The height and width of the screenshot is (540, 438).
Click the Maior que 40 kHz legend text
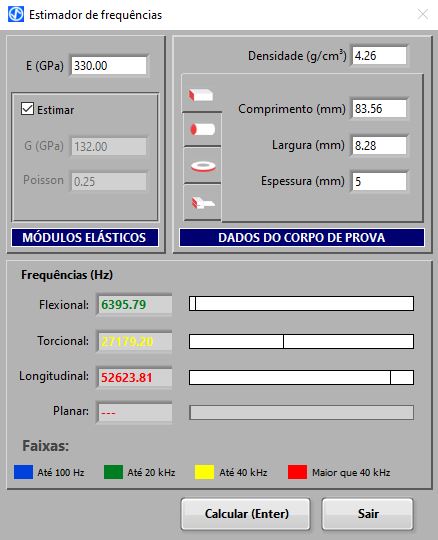(351, 472)
